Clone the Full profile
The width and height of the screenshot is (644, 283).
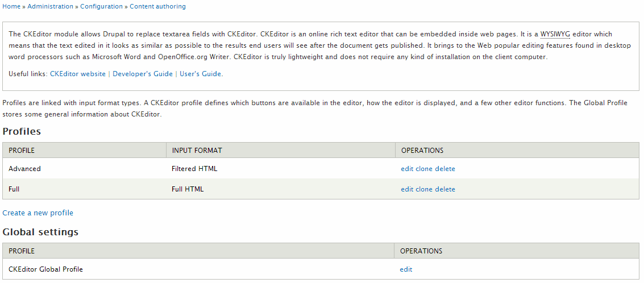point(424,189)
